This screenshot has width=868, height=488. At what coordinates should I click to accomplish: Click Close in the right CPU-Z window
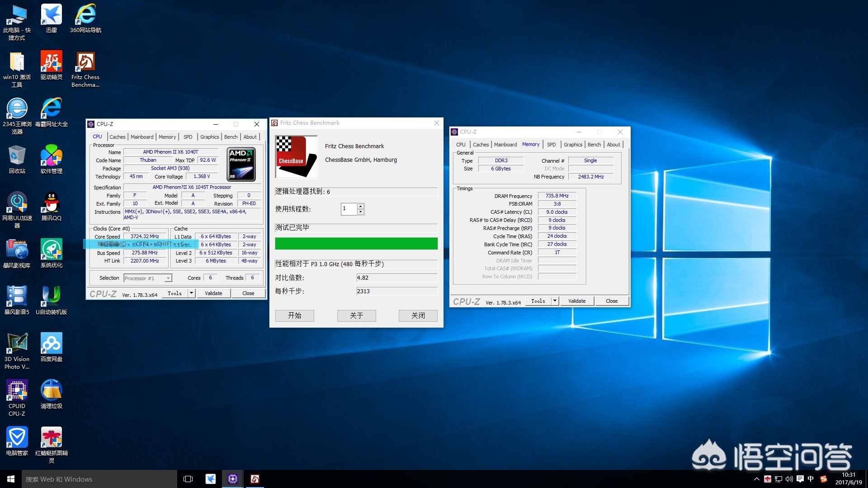click(x=612, y=301)
